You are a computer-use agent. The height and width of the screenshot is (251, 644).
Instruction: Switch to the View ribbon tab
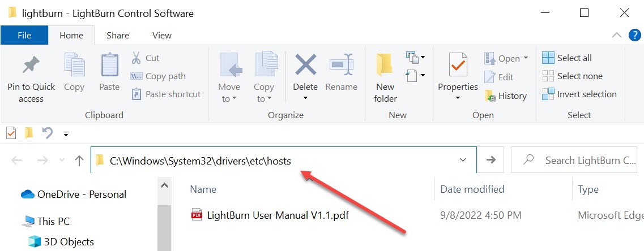pyautogui.click(x=162, y=35)
